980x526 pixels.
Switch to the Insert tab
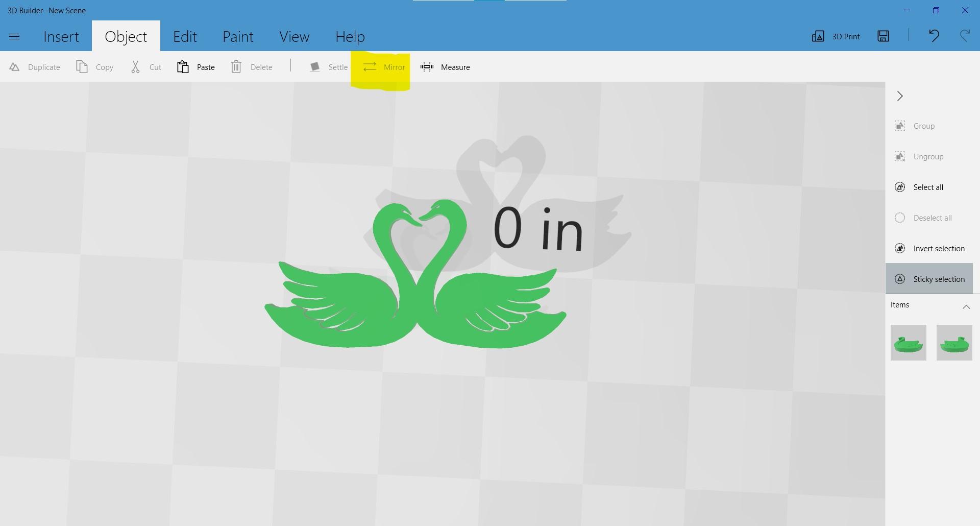tap(61, 36)
